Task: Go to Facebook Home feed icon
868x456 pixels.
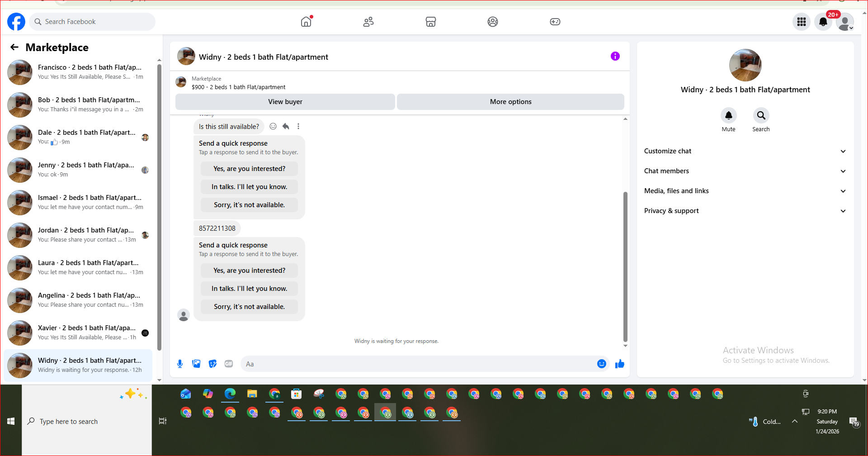Action: click(306, 22)
